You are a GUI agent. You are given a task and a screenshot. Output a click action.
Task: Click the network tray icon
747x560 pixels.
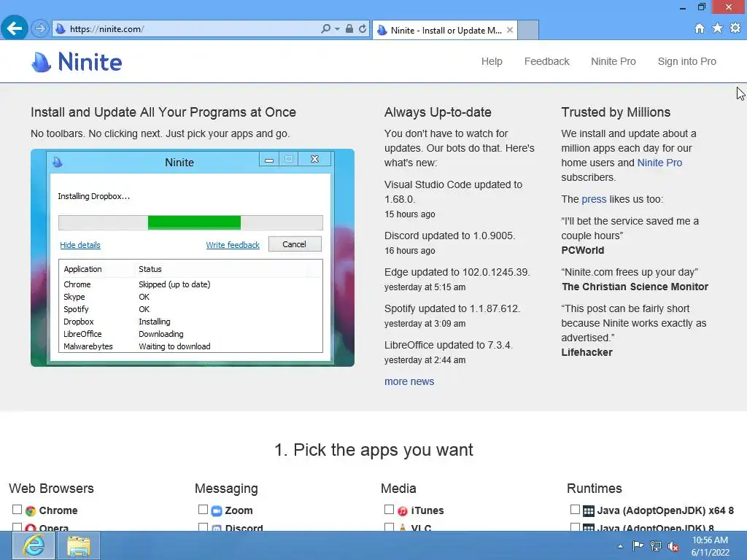click(x=656, y=546)
